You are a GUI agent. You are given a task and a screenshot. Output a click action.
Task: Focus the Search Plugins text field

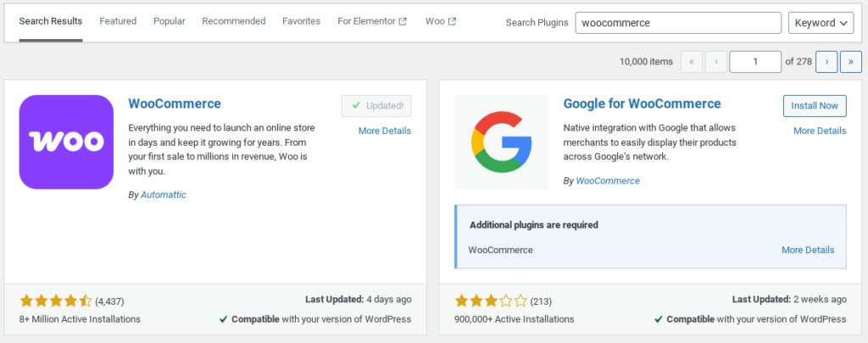pyautogui.click(x=678, y=23)
